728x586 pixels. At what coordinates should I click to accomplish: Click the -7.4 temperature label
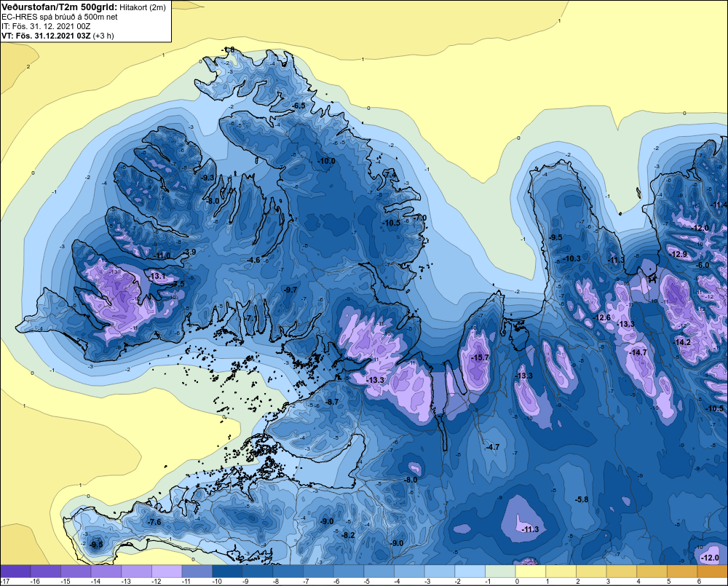[x=390, y=175]
